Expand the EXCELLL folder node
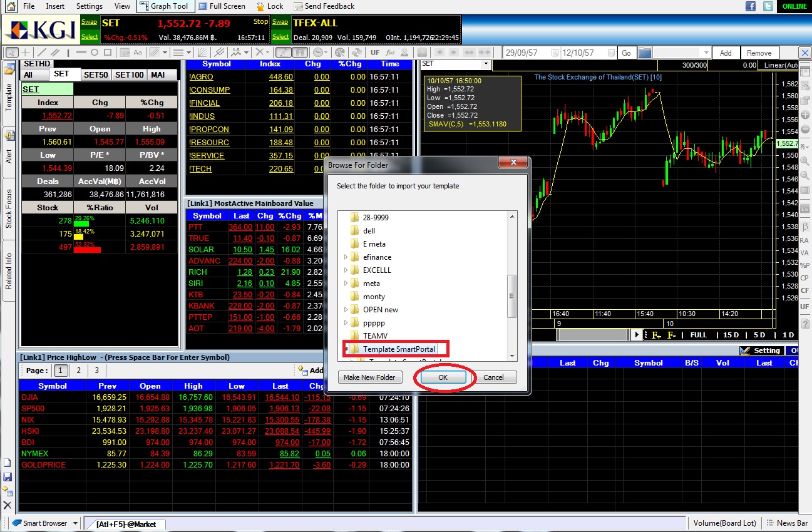Screen dimensions: 812x532 346,270
